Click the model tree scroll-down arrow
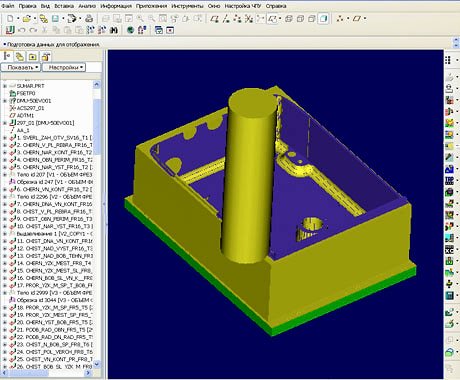The width and height of the screenshot is (460, 380). [x=97, y=365]
